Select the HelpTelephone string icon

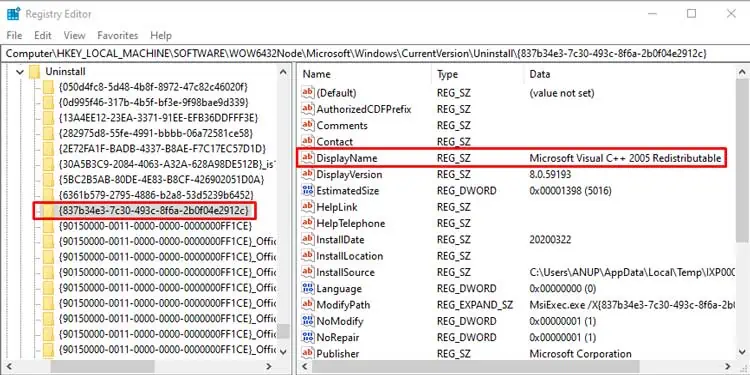[x=308, y=223]
